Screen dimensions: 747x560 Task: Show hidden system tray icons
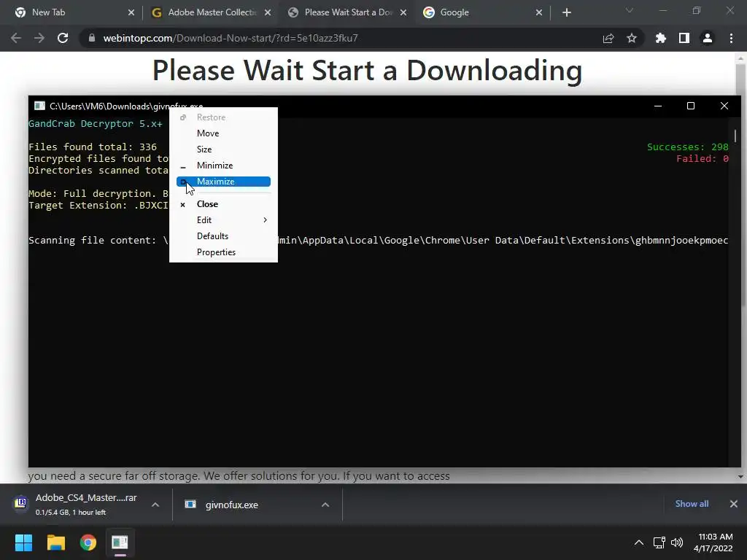pyautogui.click(x=639, y=542)
